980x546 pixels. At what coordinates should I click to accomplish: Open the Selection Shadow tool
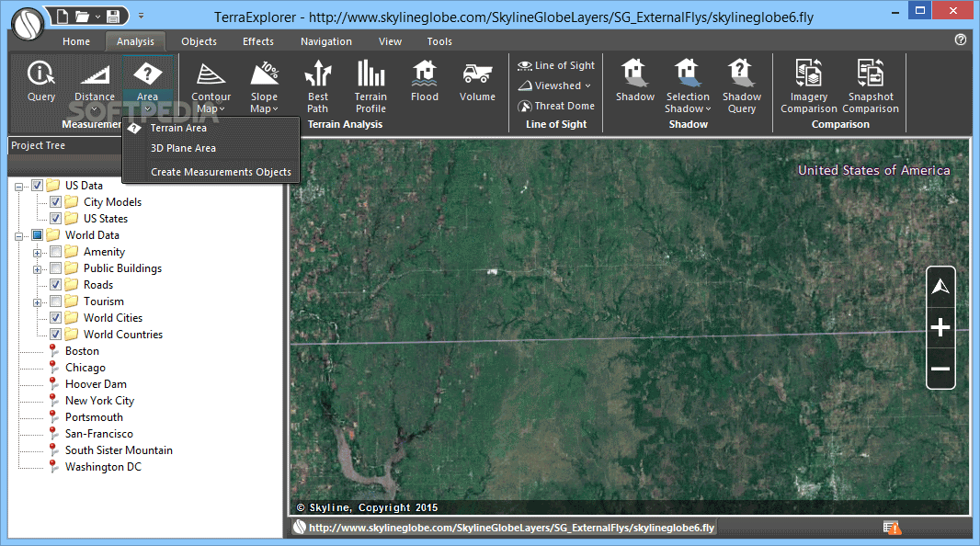point(688,86)
